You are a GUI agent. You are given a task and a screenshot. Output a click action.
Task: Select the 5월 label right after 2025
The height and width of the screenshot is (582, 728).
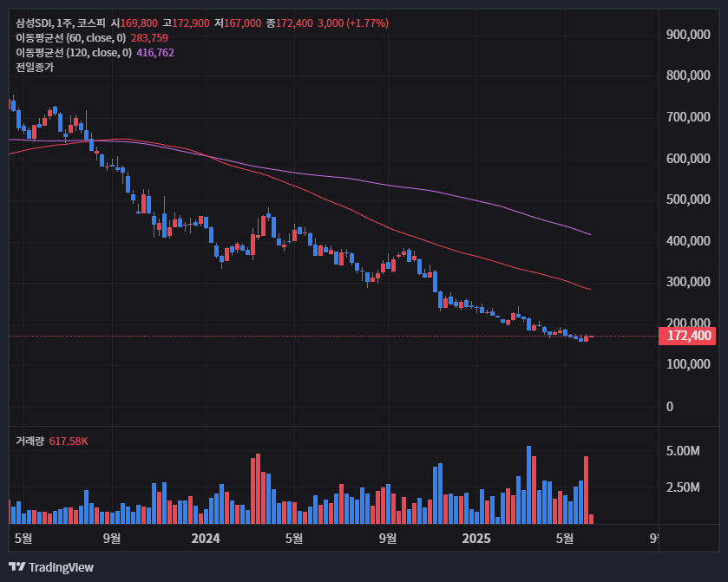point(565,539)
